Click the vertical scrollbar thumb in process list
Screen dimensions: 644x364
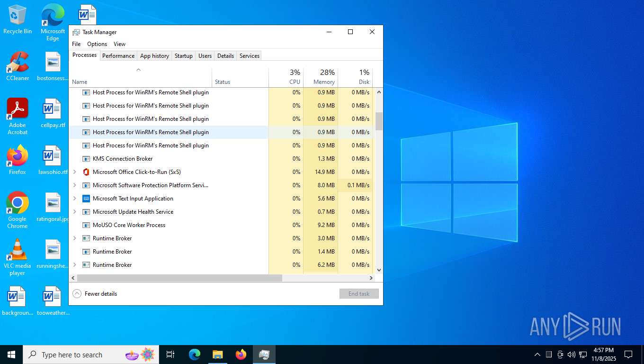click(x=379, y=121)
